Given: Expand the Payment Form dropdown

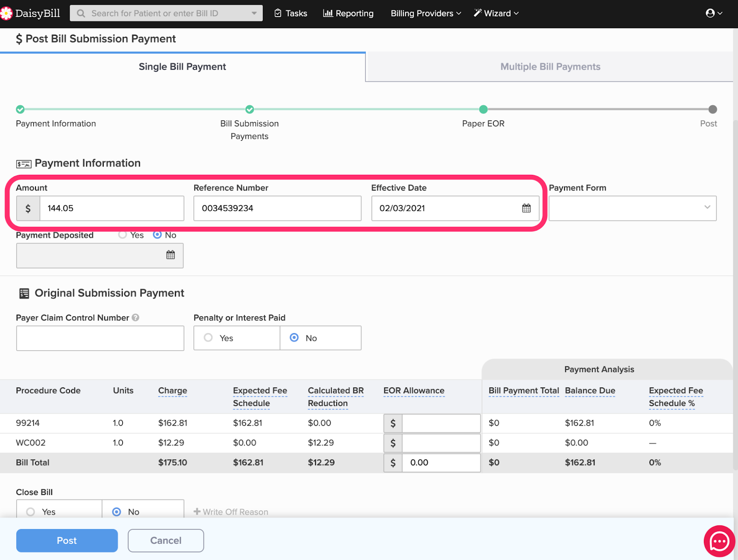Looking at the screenshot, I should 632,208.
